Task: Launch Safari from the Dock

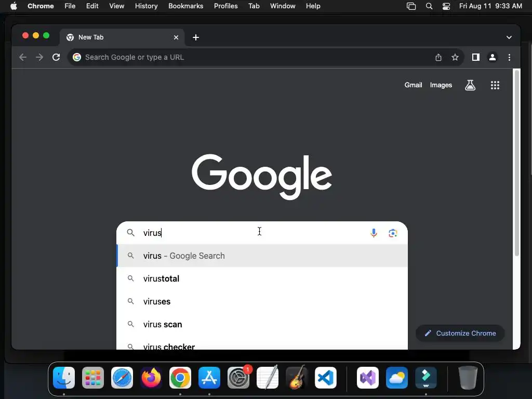Action: [x=122, y=378]
